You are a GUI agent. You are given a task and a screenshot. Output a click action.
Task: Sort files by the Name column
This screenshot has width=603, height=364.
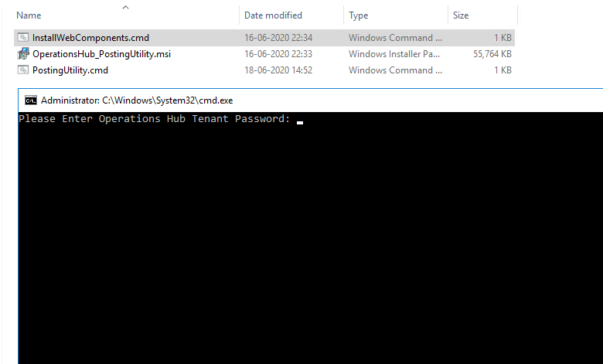[x=29, y=15]
